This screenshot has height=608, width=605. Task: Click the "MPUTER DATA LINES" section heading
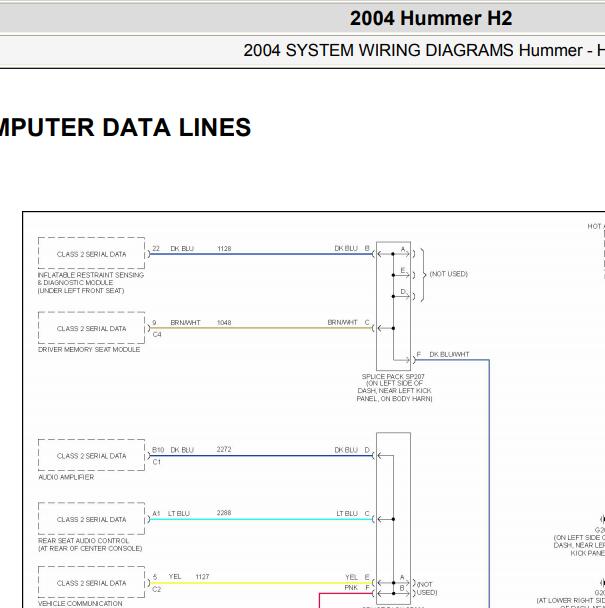(125, 127)
